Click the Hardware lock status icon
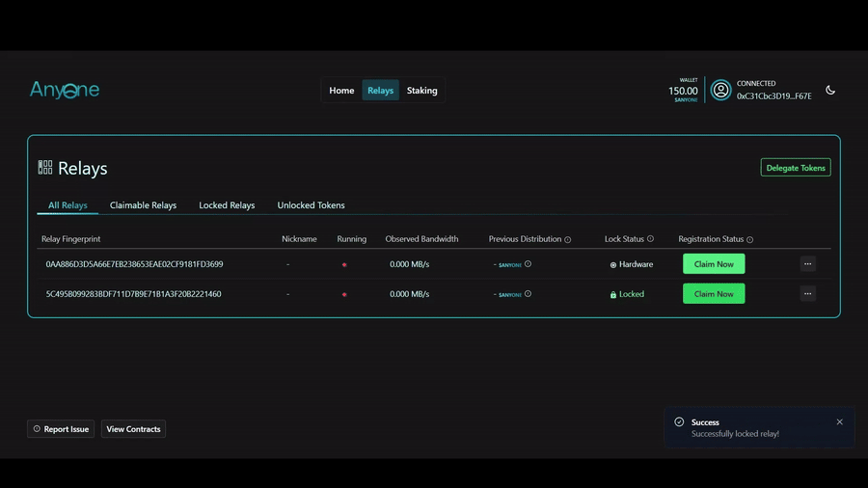 613,265
